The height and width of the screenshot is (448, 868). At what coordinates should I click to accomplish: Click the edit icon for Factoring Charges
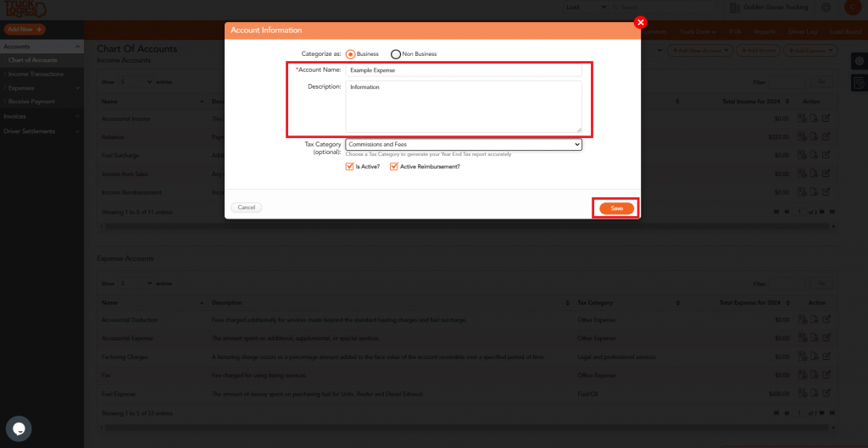pyautogui.click(x=826, y=357)
